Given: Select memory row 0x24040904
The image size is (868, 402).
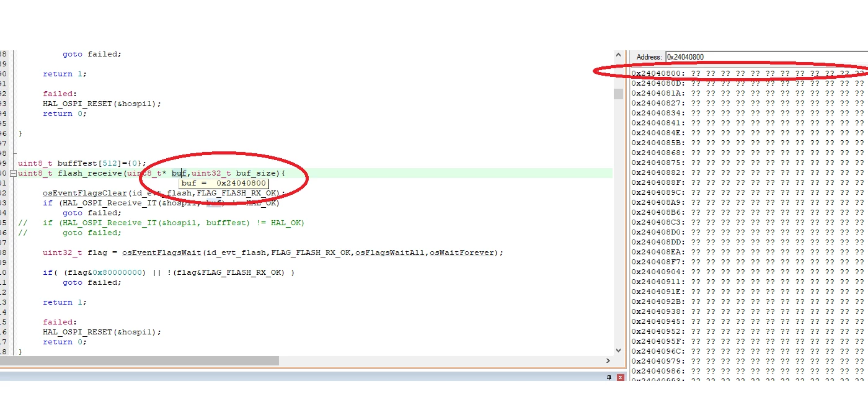Looking at the screenshot, I should click(x=748, y=272).
